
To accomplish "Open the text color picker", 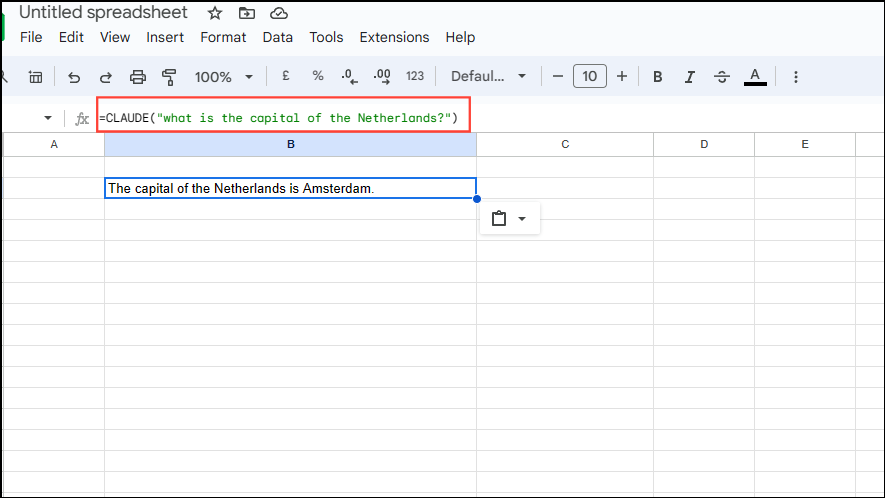I will pyautogui.click(x=755, y=77).
